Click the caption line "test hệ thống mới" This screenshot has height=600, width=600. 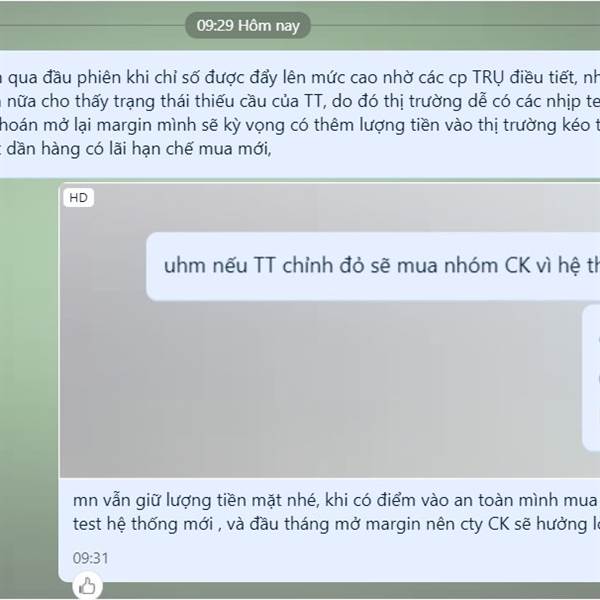(143, 524)
